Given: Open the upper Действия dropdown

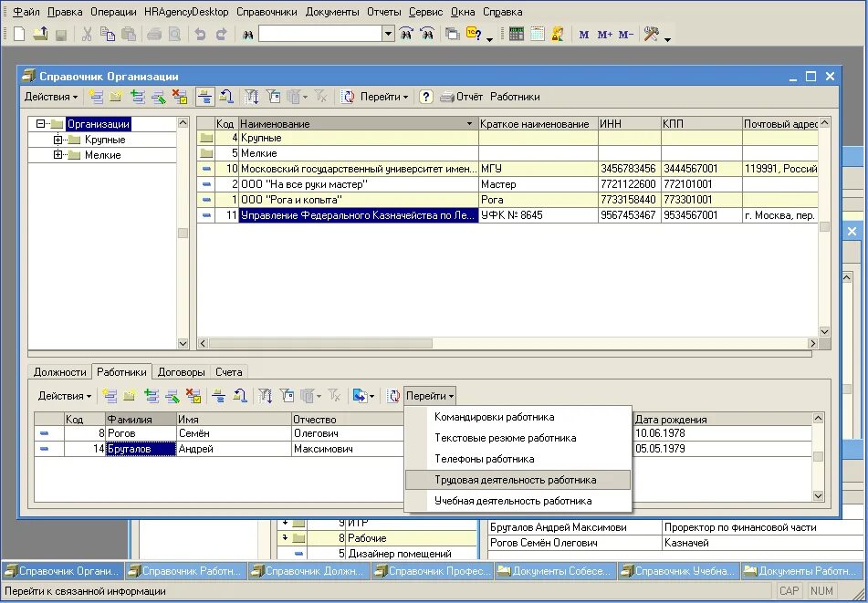Looking at the screenshot, I should tap(51, 97).
